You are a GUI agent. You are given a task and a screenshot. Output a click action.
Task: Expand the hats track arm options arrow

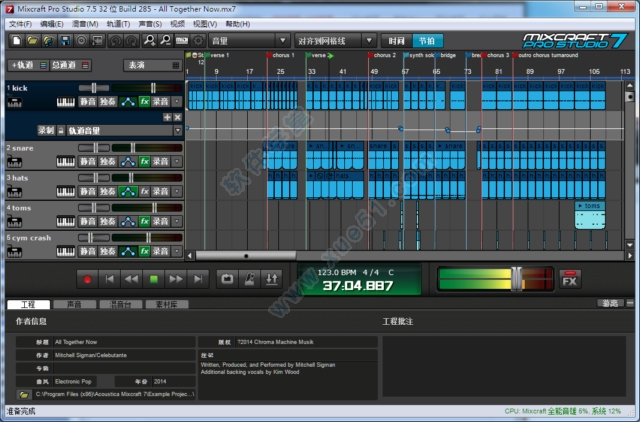[177, 191]
